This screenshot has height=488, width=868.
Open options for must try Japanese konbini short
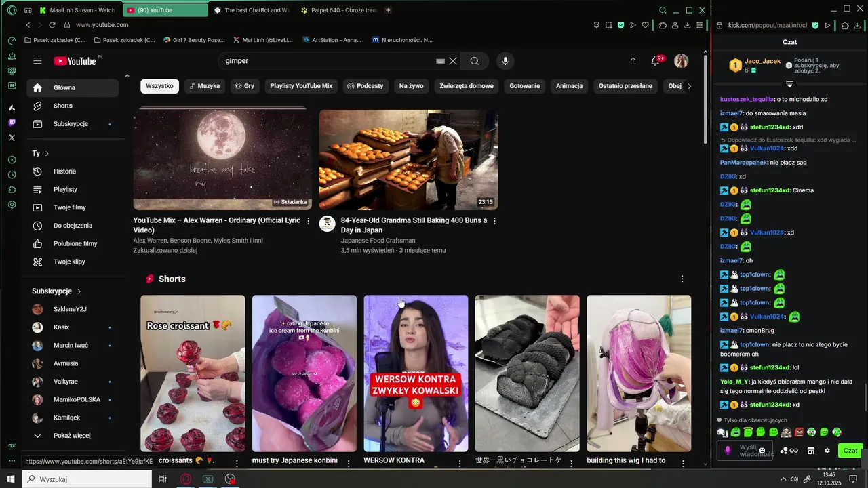pos(349,463)
